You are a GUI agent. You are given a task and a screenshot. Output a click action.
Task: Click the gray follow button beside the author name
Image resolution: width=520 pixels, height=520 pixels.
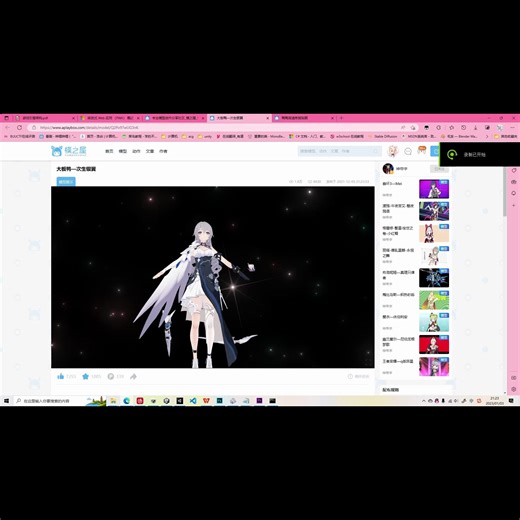pyautogui.click(x=439, y=169)
